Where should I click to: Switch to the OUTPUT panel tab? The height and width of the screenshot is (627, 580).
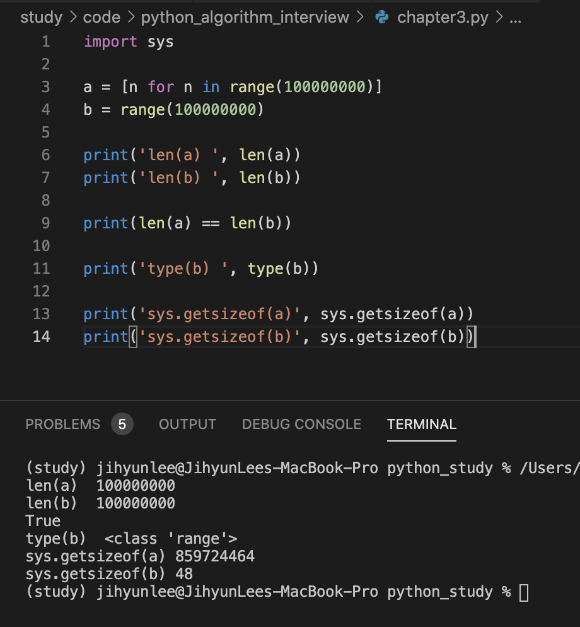[187, 424]
